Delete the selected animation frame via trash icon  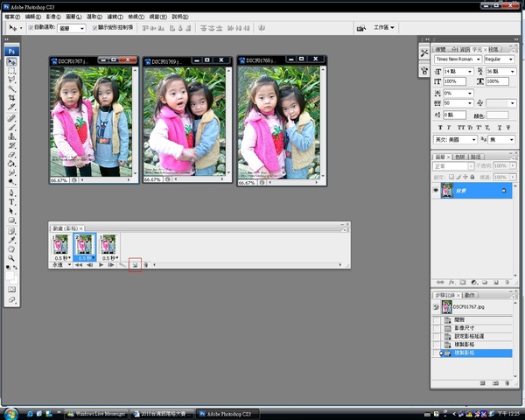(x=145, y=265)
